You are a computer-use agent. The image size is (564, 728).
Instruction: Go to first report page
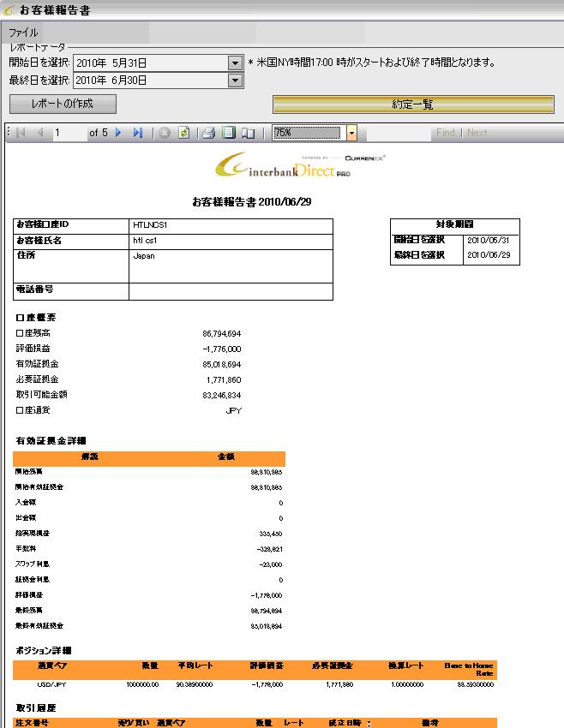pyautogui.click(x=21, y=133)
